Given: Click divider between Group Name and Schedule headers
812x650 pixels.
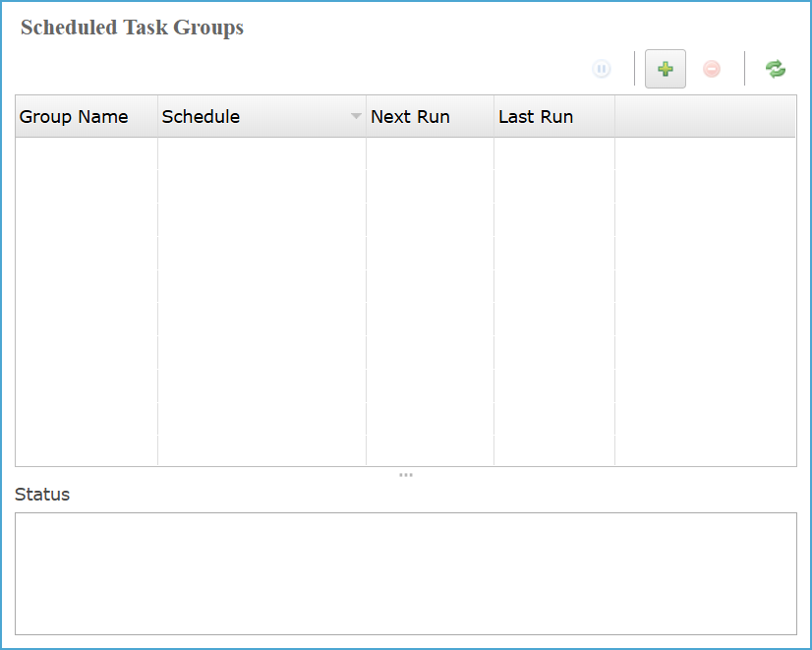Looking at the screenshot, I should 157,117.
